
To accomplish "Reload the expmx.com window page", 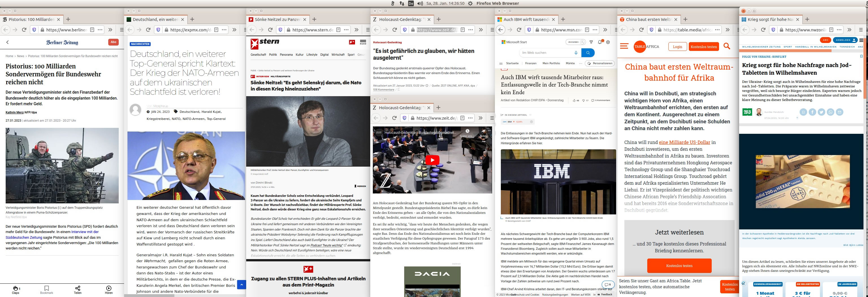I will [x=148, y=30].
